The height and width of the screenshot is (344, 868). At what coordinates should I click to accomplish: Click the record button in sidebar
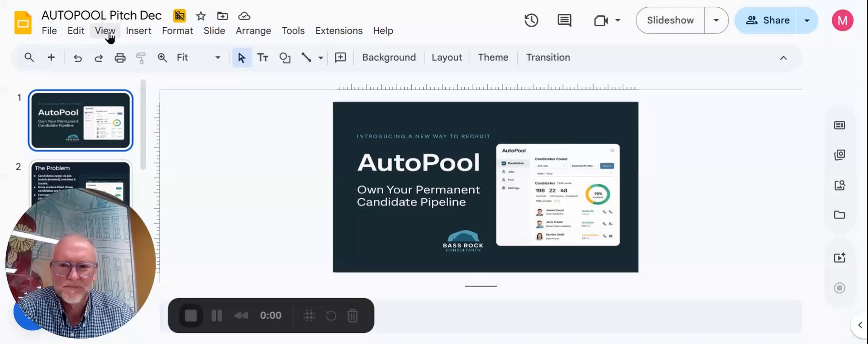[839, 288]
